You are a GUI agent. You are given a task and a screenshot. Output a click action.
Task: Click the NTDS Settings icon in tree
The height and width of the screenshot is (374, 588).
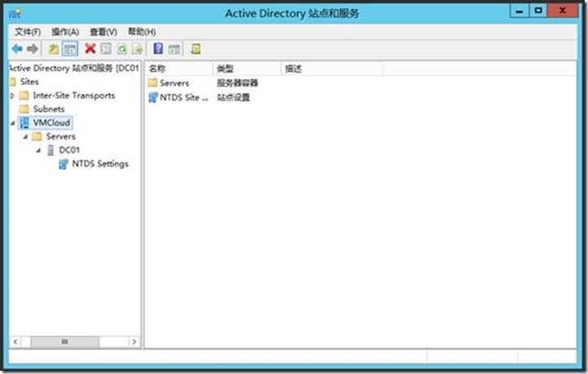[64, 164]
